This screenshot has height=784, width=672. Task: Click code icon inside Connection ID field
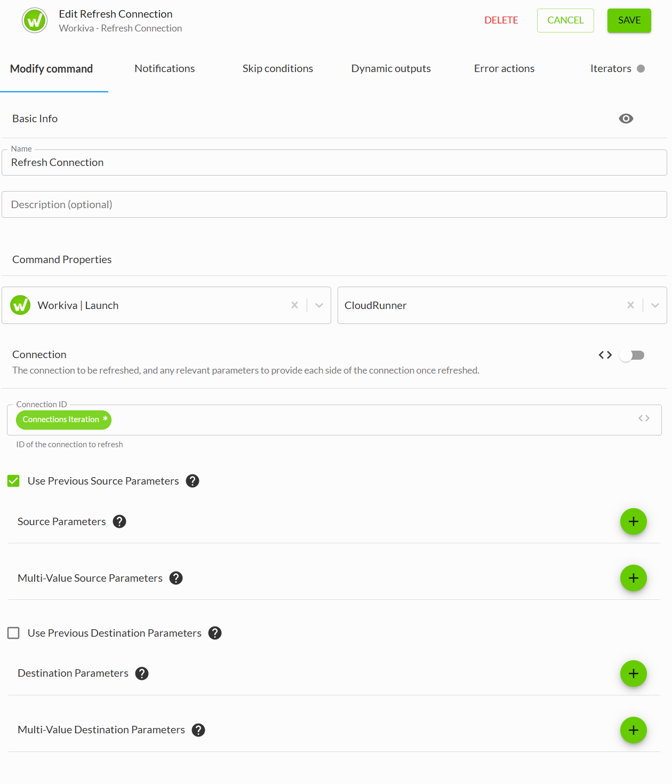point(644,418)
